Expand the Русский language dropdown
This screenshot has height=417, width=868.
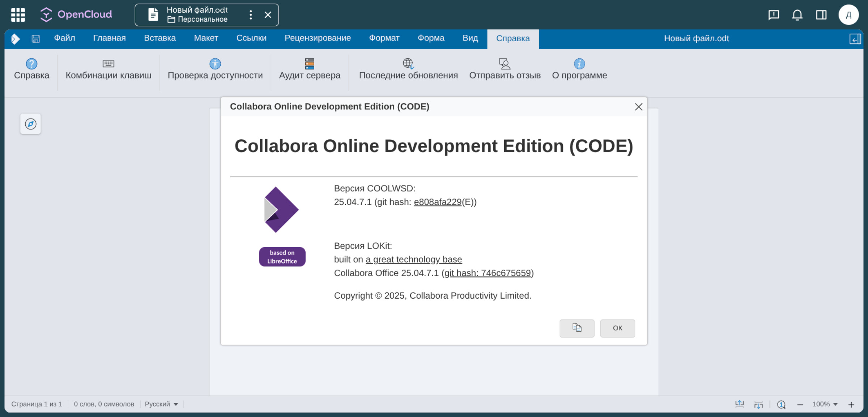click(161, 404)
